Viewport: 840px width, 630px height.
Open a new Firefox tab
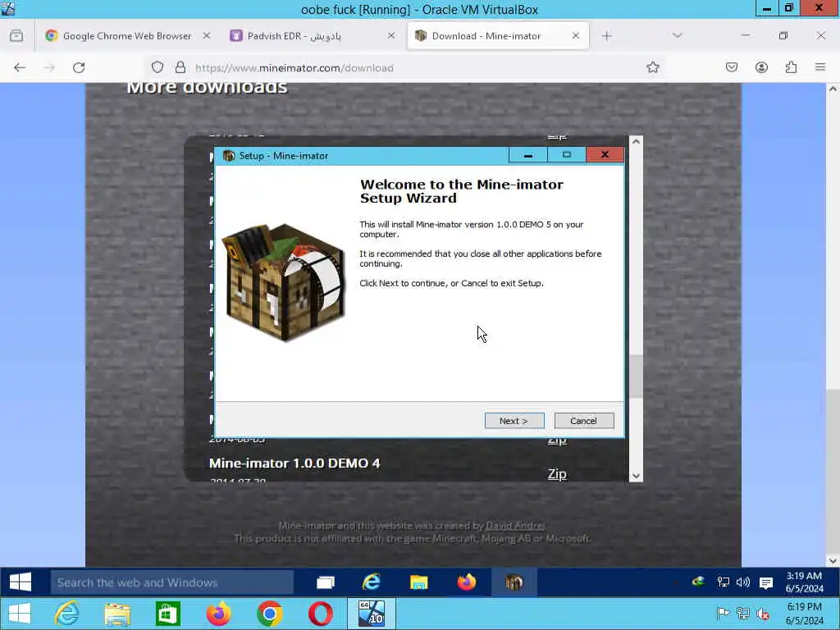tap(607, 36)
